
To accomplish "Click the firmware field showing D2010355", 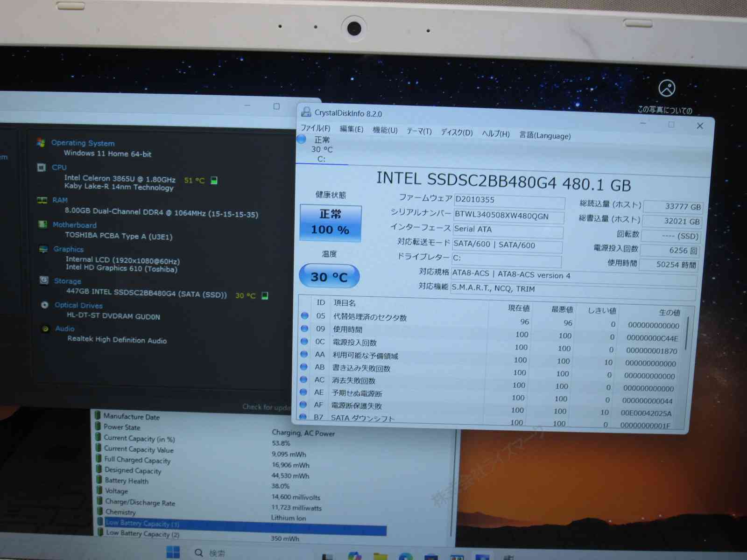I will 509,201.
